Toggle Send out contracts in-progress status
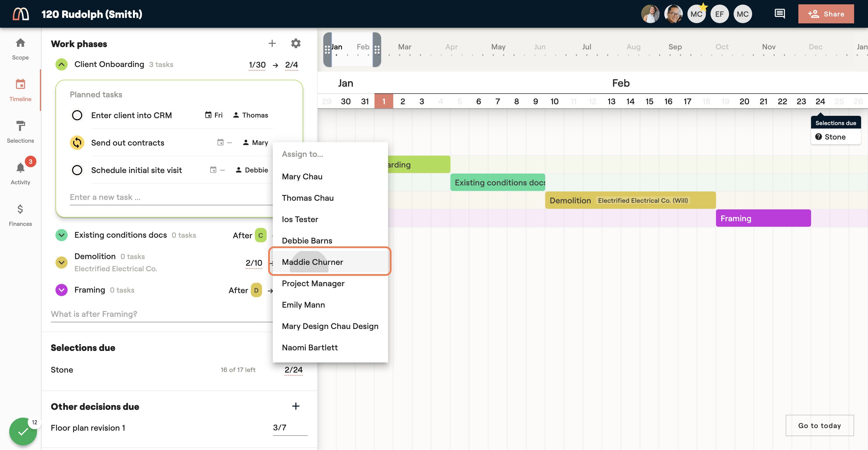The height and width of the screenshot is (450, 868). 77,143
